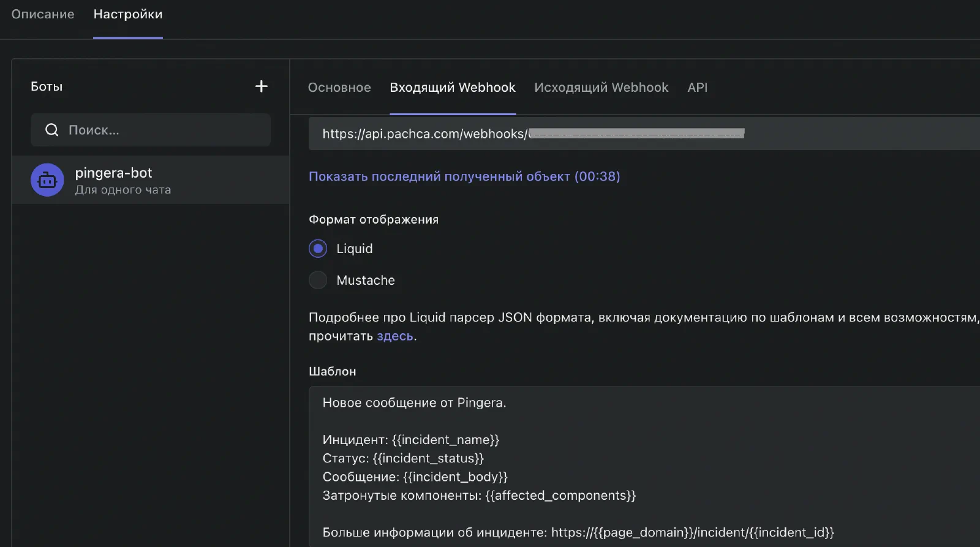Click the '{{affected_components}}' template line
The image size is (980, 547).
(x=480, y=495)
